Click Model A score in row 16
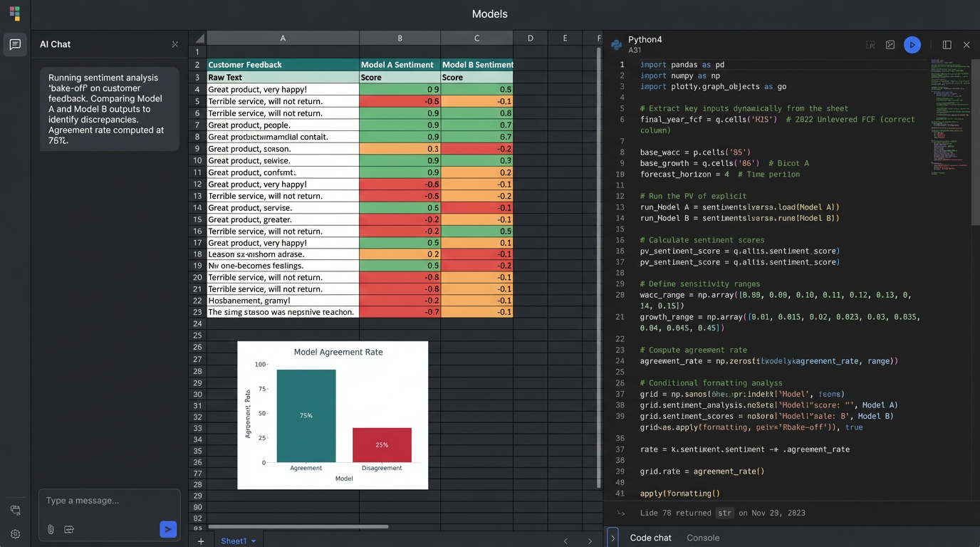 (400, 231)
